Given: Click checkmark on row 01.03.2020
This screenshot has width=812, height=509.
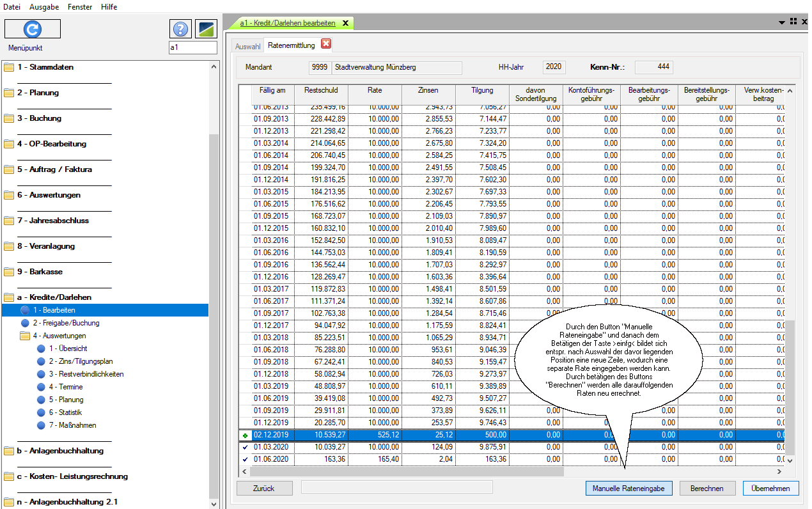Looking at the screenshot, I should (x=245, y=448).
